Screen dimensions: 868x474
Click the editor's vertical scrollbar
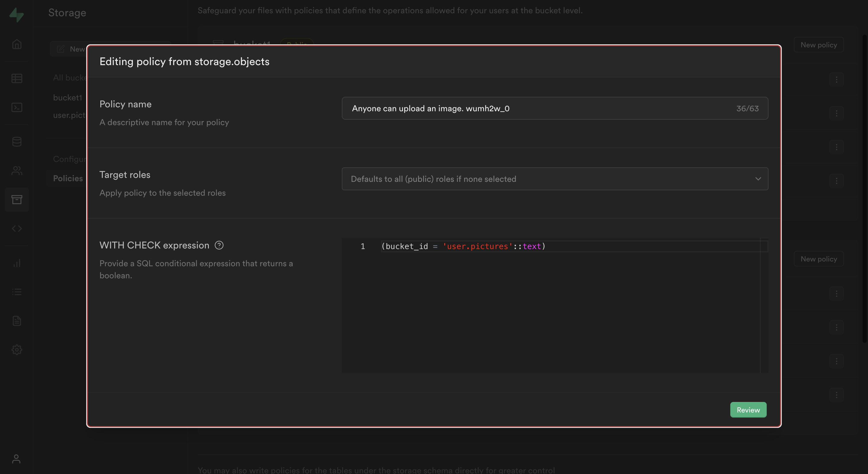click(764, 305)
